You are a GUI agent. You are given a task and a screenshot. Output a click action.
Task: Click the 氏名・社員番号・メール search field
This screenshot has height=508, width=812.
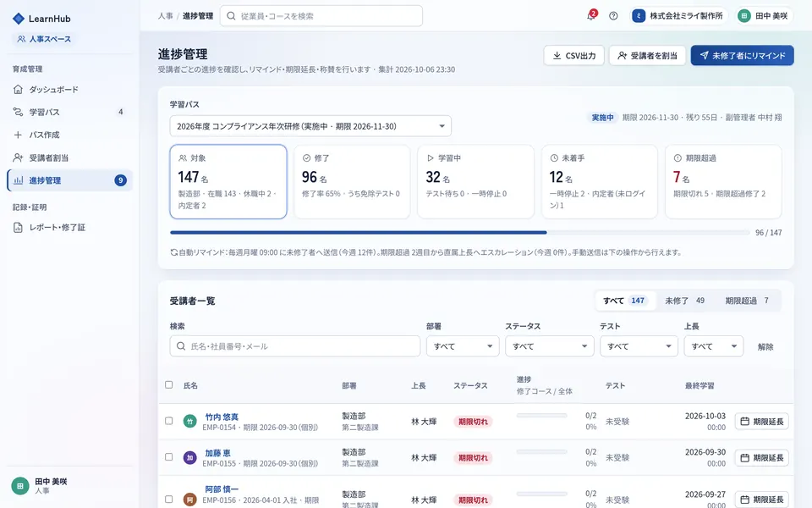click(295, 346)
